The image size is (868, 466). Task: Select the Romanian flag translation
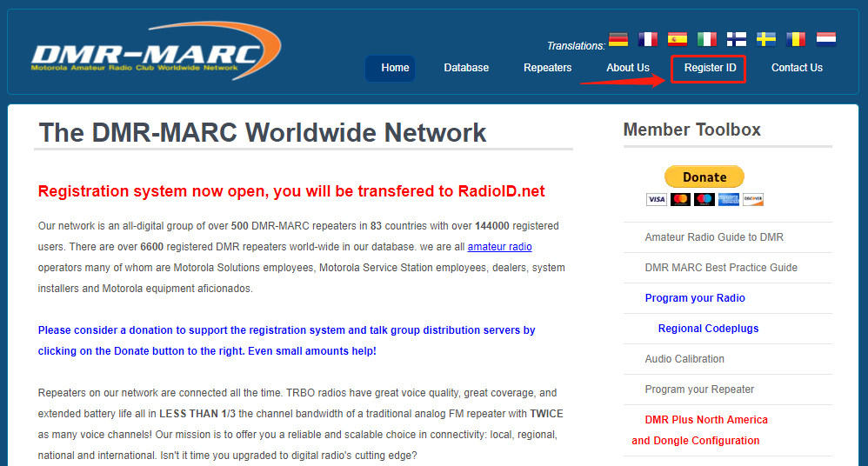796,39
